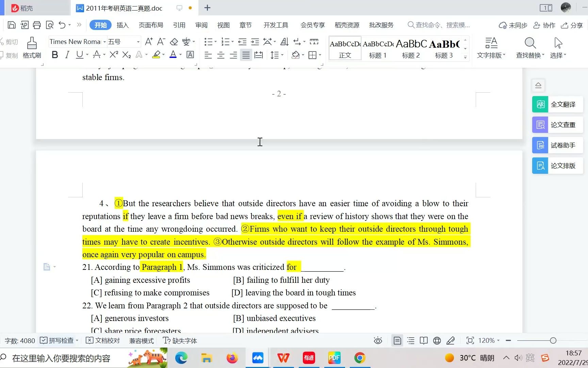Increase font size
Screen dimensions: 588x368
[149, 42]
